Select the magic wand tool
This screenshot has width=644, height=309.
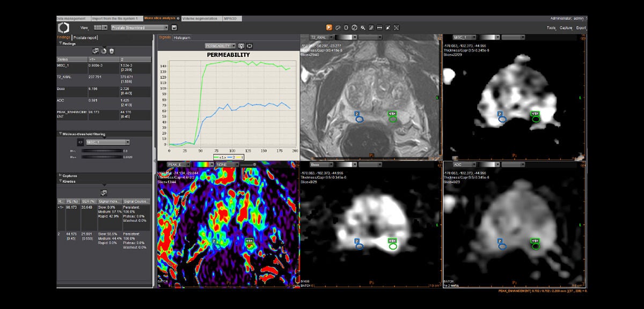[363, 27]
